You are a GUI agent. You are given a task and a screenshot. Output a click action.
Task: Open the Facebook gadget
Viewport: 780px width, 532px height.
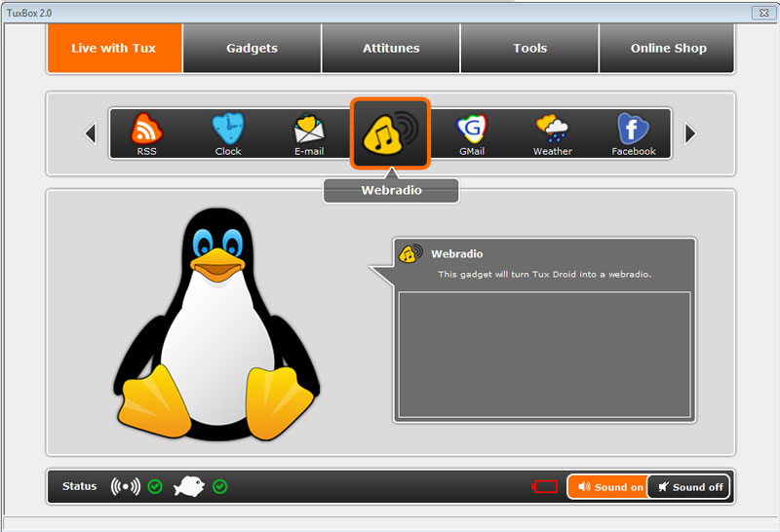click(634, 133)
